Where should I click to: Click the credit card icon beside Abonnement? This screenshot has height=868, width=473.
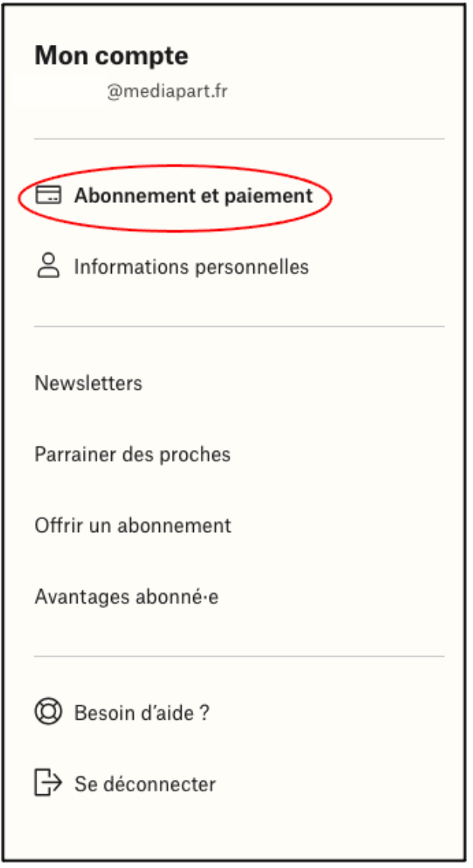(48, 195)
